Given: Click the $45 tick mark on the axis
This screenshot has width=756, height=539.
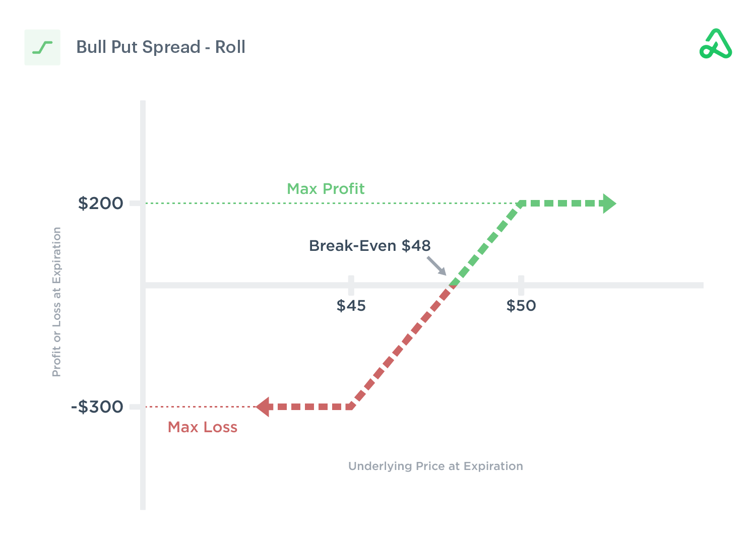Looking at the screenshot, I should click(351, 285).
